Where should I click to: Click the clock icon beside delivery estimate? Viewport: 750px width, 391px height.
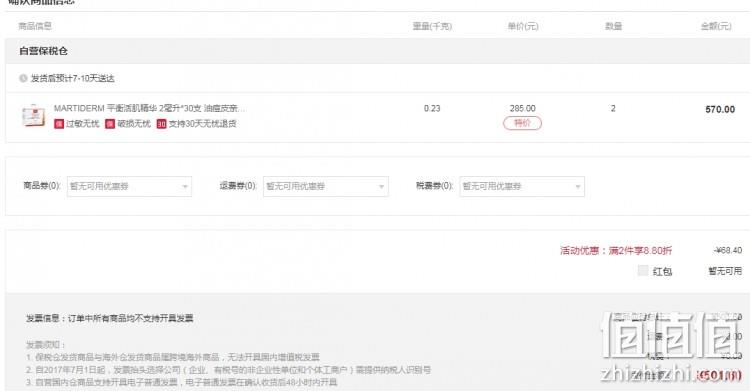[23, 78]
